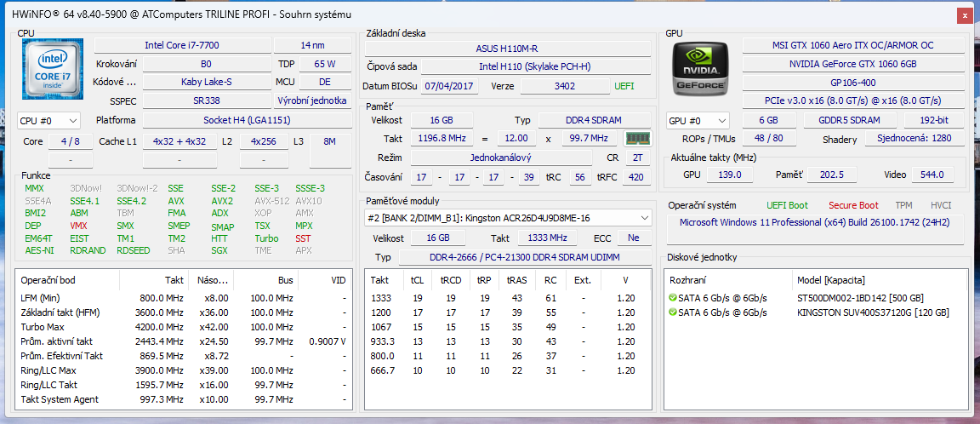The image size is (980, 424).
Task: Click the green memory module chip icon
Action: point(637,138)
